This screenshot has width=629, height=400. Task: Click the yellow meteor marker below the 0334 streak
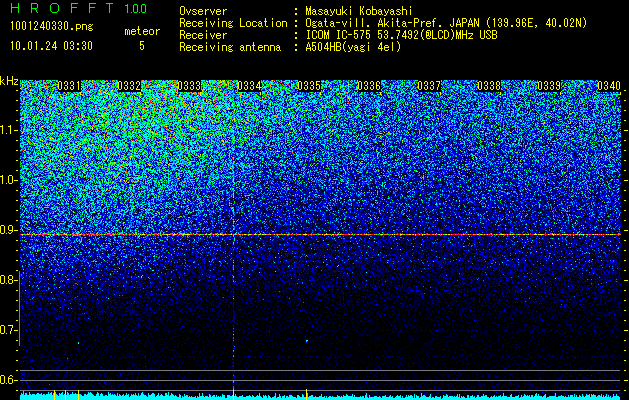[x=233, y=394]
